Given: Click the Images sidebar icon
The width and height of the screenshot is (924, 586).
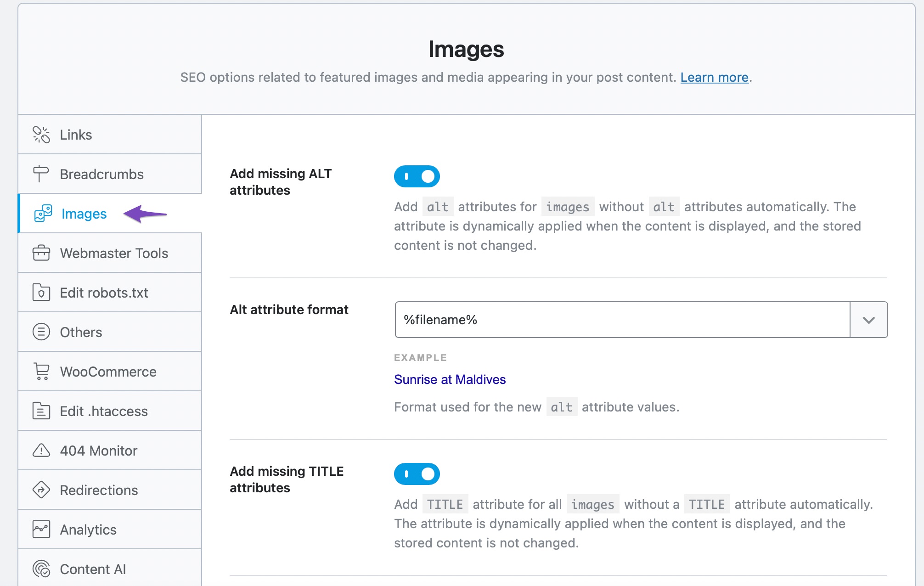Looking at the screenshot, I should point(43,214).
